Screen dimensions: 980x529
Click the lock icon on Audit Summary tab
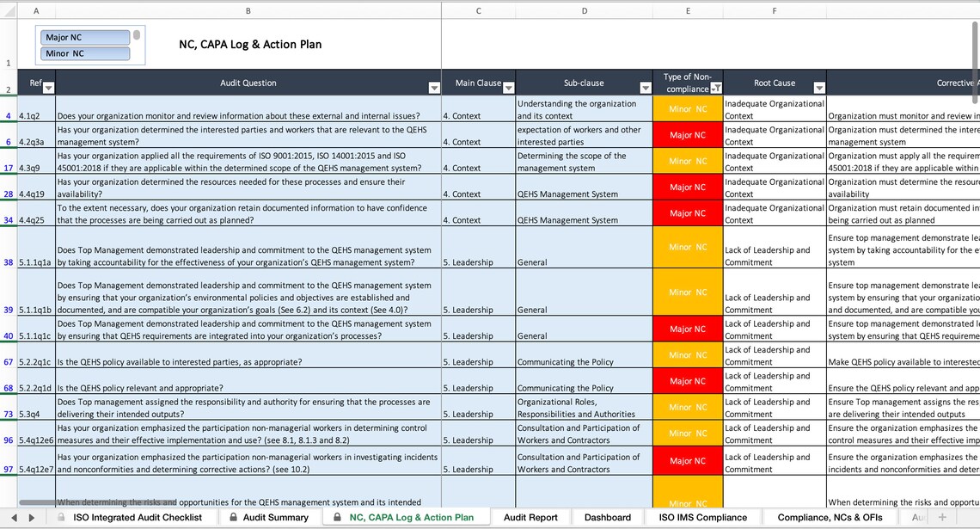click(232, 518)
